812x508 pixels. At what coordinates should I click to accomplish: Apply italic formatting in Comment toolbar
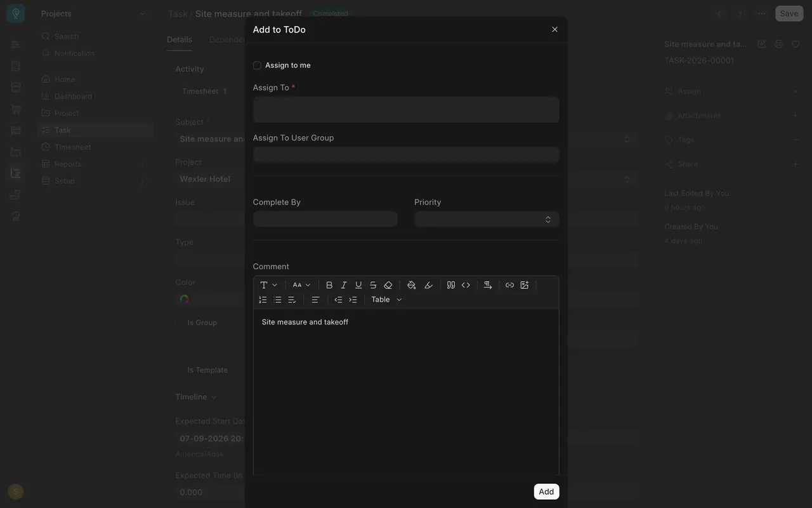[344, 285]
